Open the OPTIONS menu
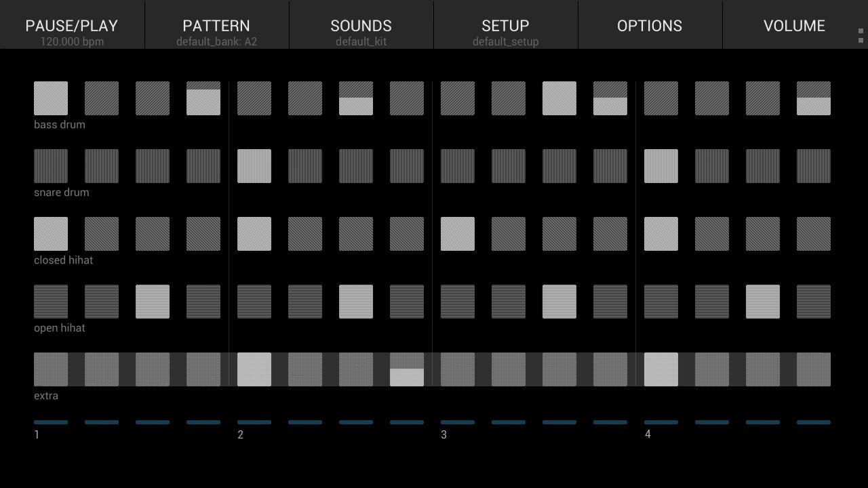868x488 pixels. (x=650, y=25)
